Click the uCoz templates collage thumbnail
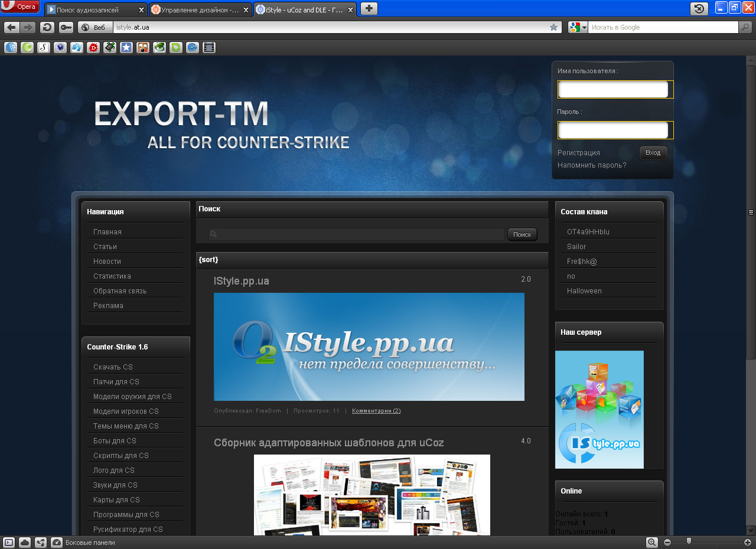756x549 pixels. pos(372,495)
